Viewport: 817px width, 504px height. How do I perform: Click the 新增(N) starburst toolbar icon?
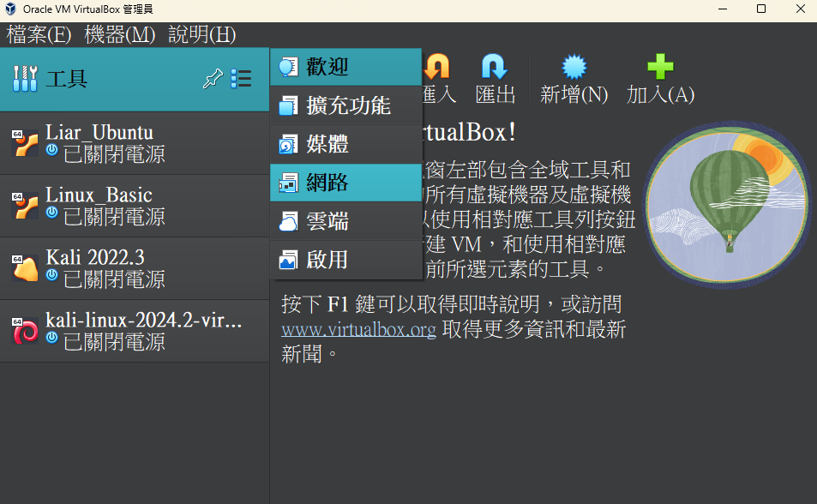[574, 67]
